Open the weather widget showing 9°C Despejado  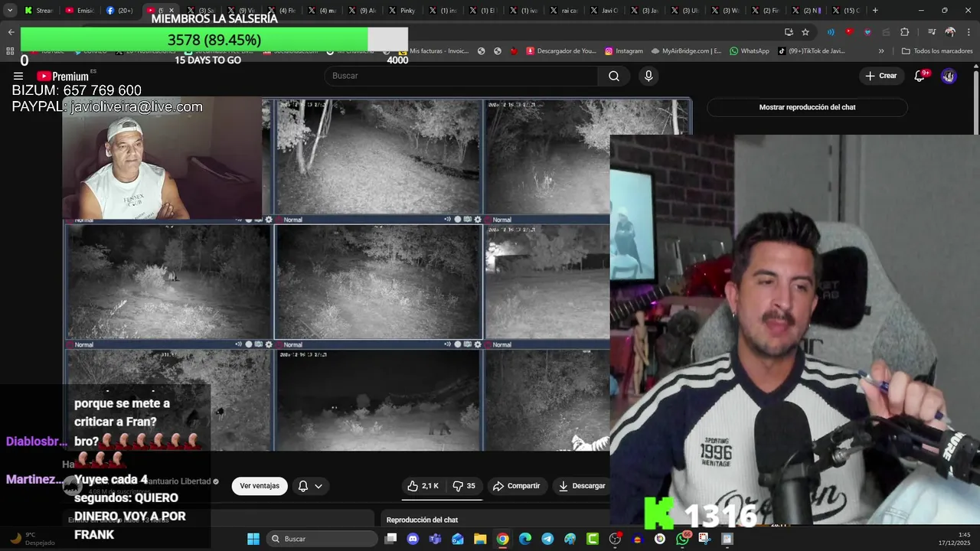pyautogui.click(x=32, y=539)
